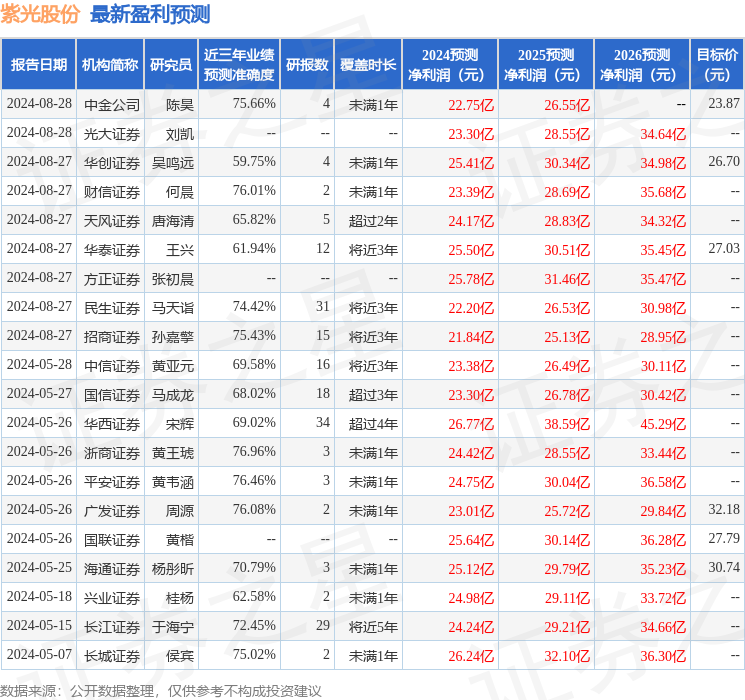Click accuracy value 76.96%
This screenshot has height=700, width=745.
254,451
